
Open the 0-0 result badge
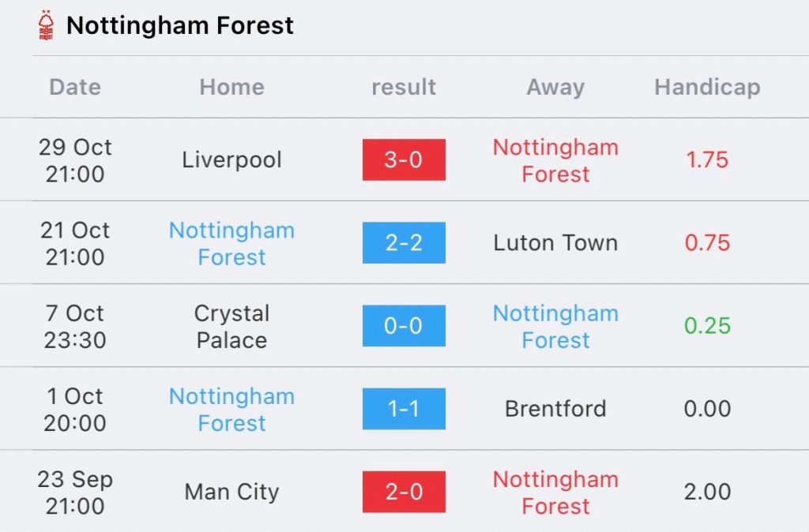(404, 326)
